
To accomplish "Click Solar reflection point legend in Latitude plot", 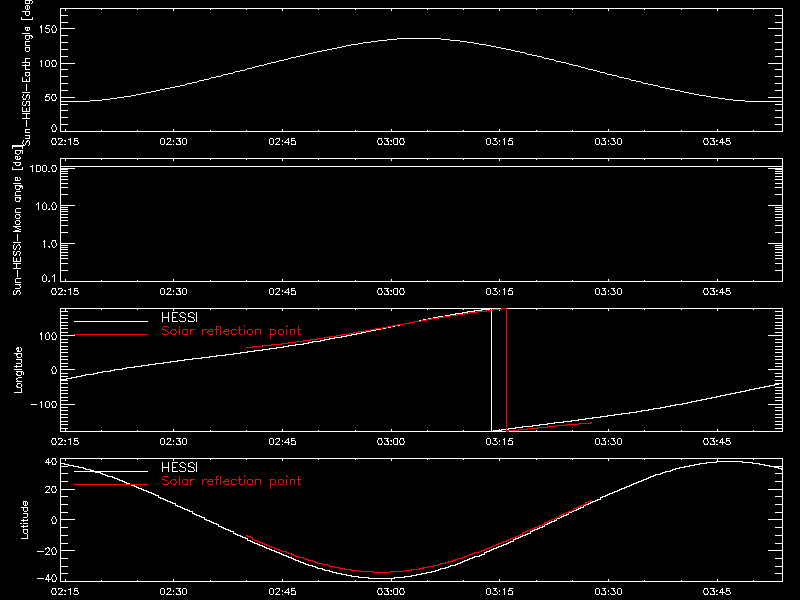I will click(231, 481).
